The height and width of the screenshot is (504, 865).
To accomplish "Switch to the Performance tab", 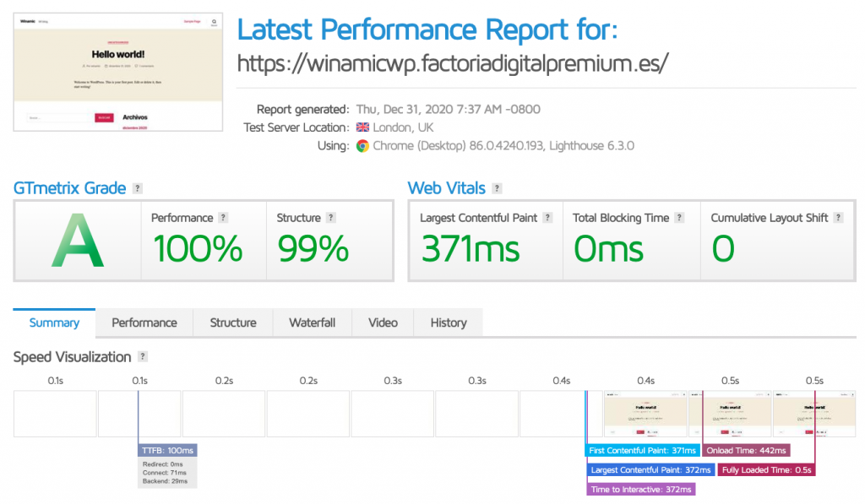I will point(144,322).
